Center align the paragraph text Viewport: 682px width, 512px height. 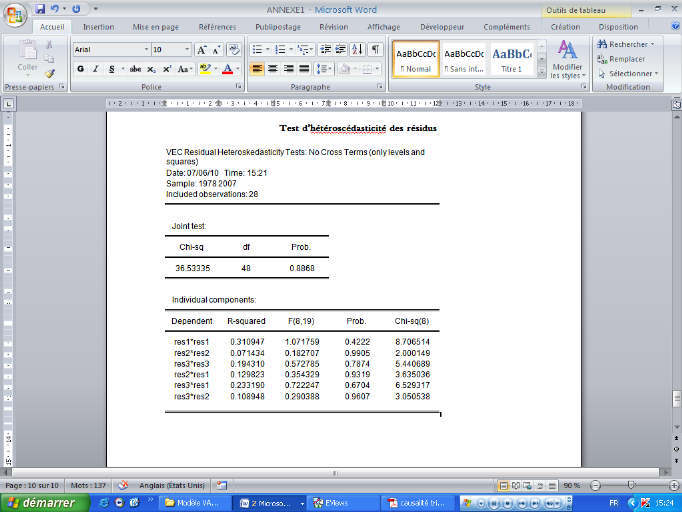pyautogui.click(x=273, y=69)
